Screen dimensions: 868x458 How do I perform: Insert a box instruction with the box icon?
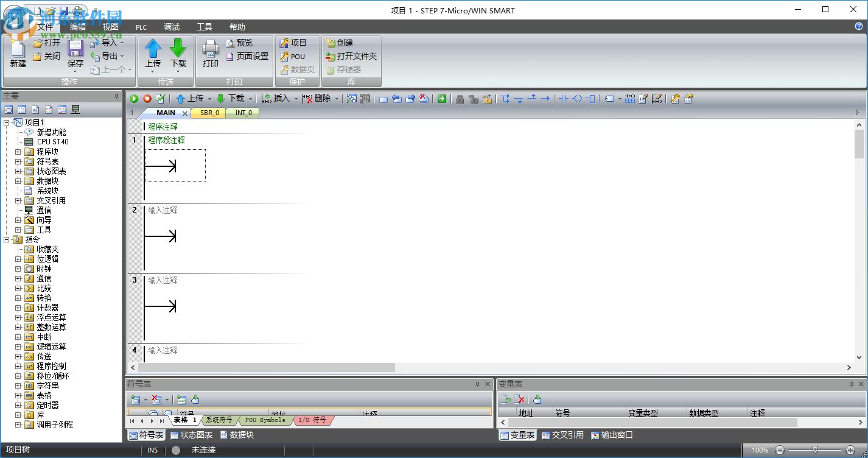(x=590, y=99)
